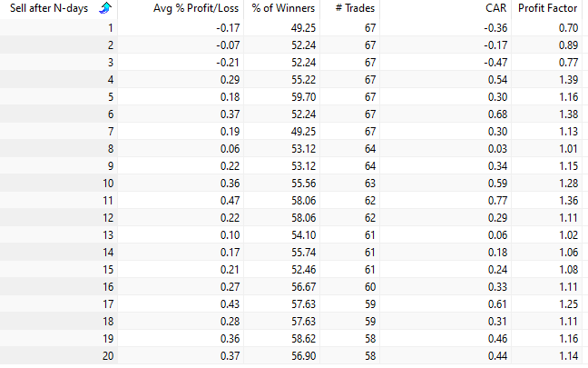588x368 pixels.
Task: Select the 58.62 cell in % of Winners
Action: pyautogui.click(x=299, y=337)
